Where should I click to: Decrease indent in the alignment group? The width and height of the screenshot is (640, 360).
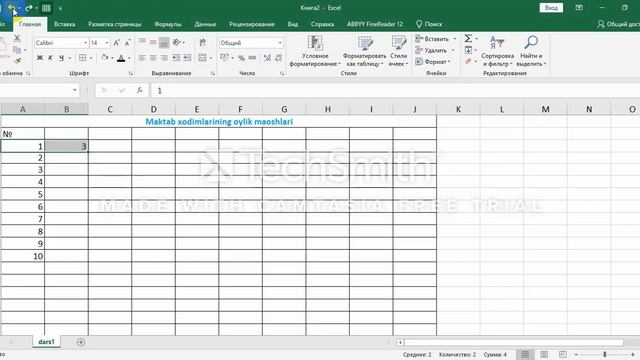pos(176,58)
